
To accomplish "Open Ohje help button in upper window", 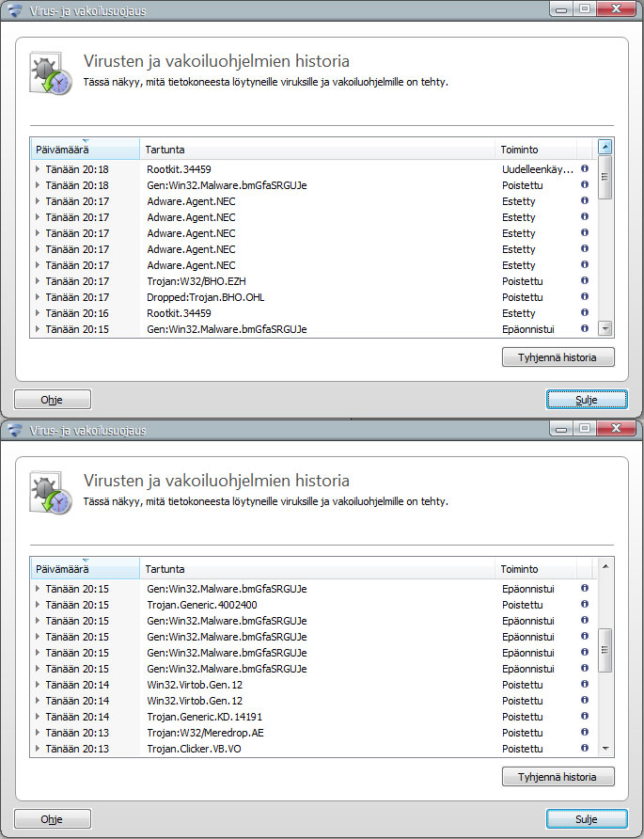I will pos(53,400).
